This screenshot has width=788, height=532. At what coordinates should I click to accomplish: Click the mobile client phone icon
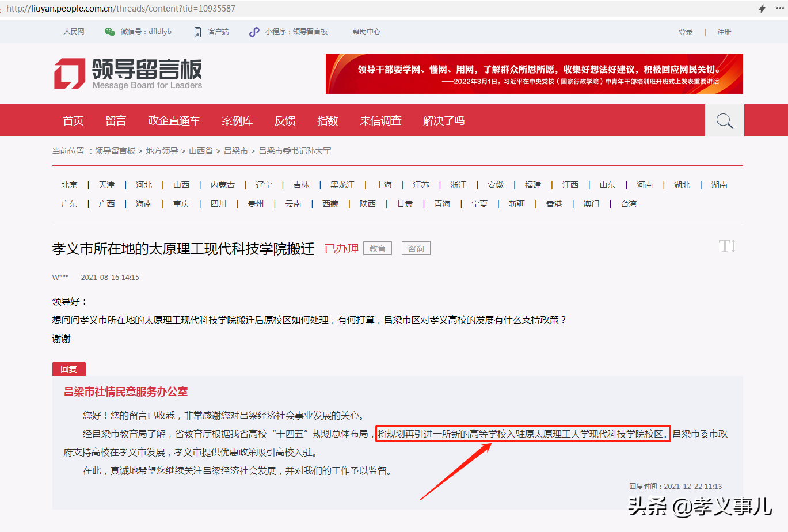197,32
